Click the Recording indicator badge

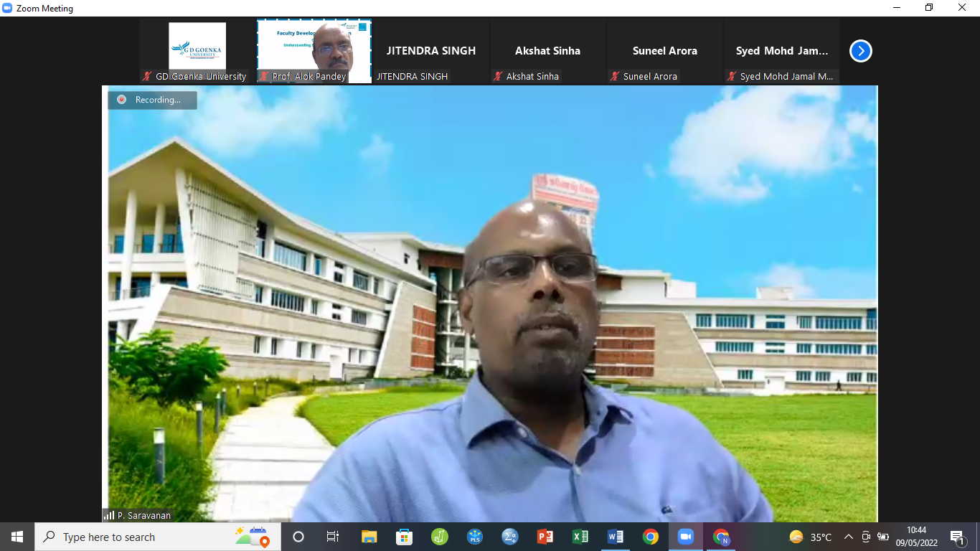(x=152, y=100)
